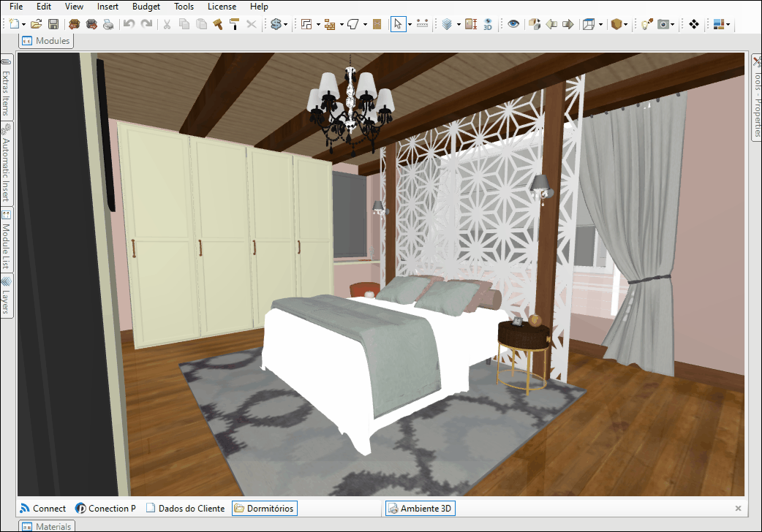Open the Edit menu
The image size is (762, 532).
44,7
